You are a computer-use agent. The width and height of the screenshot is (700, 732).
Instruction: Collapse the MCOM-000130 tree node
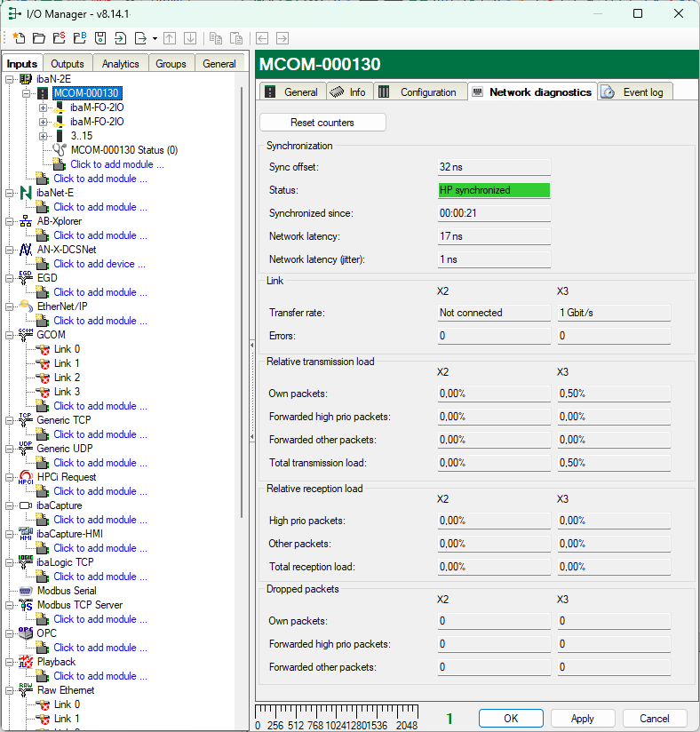coord(26,93)
